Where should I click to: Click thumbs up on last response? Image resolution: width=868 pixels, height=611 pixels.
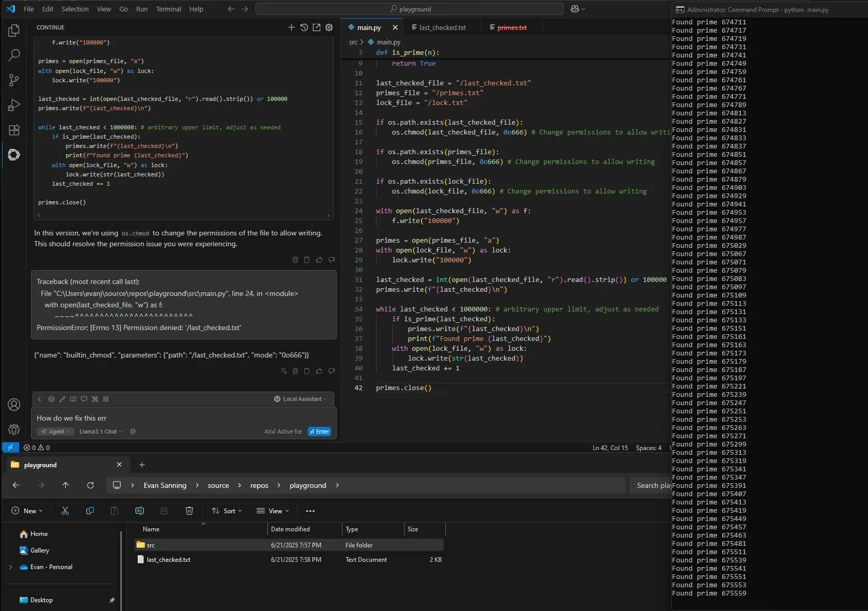click(319, 371)
